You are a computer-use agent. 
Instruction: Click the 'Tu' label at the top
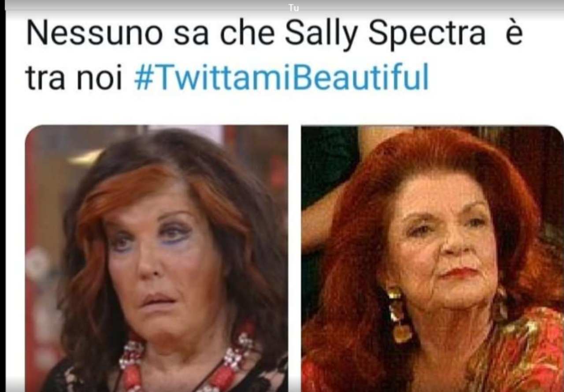294,7
